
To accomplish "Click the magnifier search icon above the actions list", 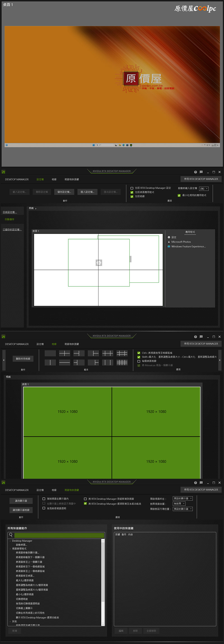I will click(11, 535).
